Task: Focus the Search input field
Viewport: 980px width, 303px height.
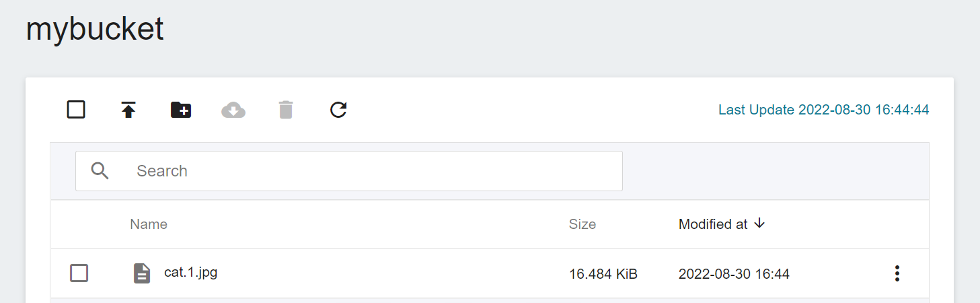Action: coord(349,171)
